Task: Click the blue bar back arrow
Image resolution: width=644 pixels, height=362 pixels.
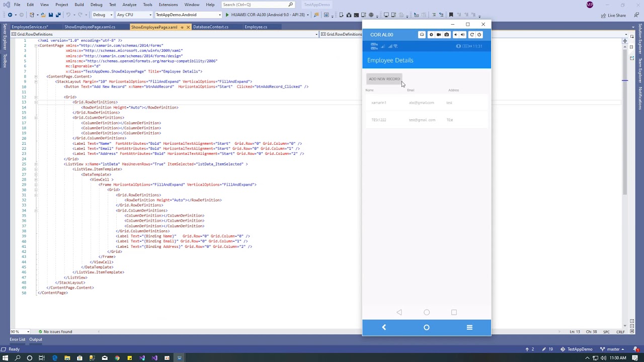Action: tap(384, 327)
